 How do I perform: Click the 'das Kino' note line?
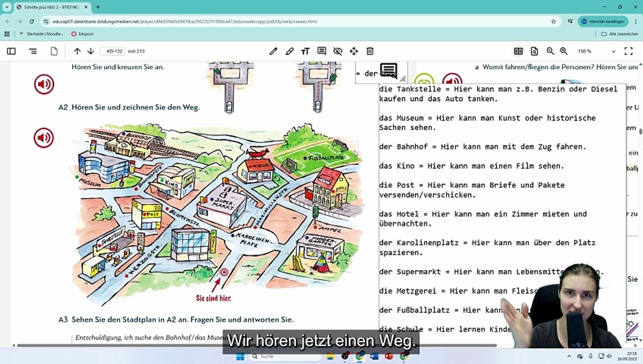pos(472,166)
